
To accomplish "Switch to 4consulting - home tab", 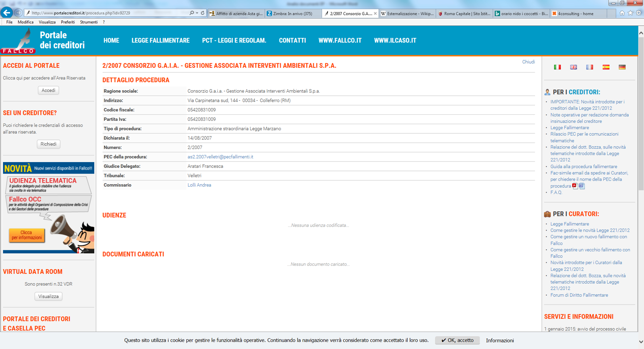I will point(578,14).
